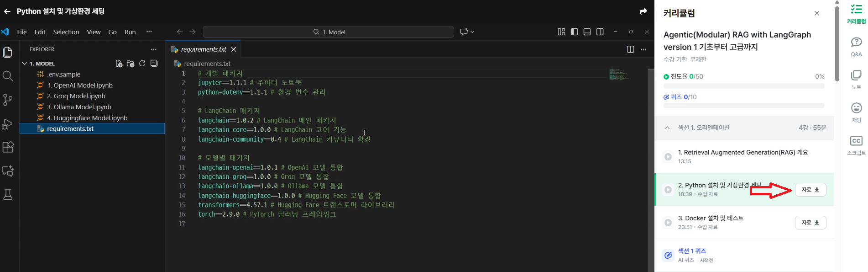The height and width of the screenshot is (272, 868).
Task: Click the curriculum panel vertical scrollbar
Action: coord(837,43)
